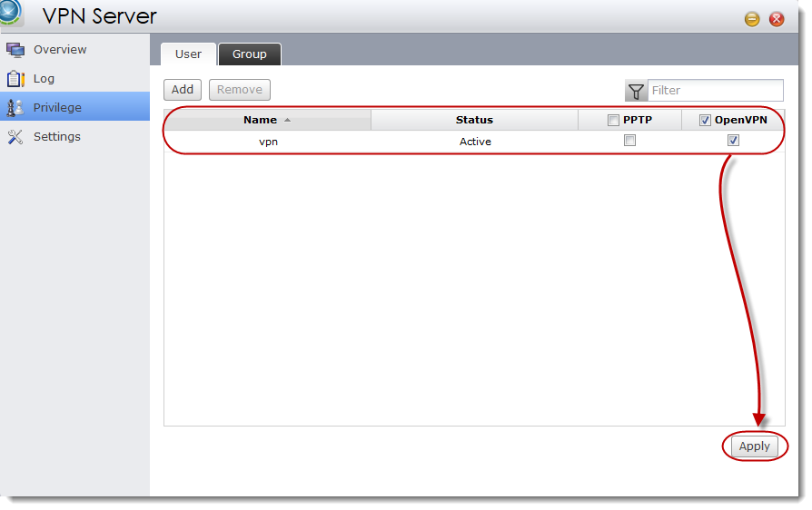Focus the Filter input field

715,91
